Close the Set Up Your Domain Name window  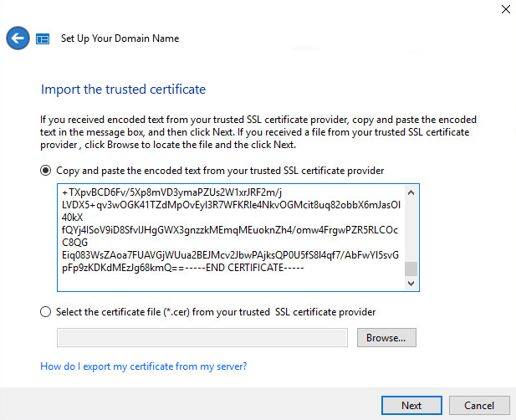click(505, 9)
